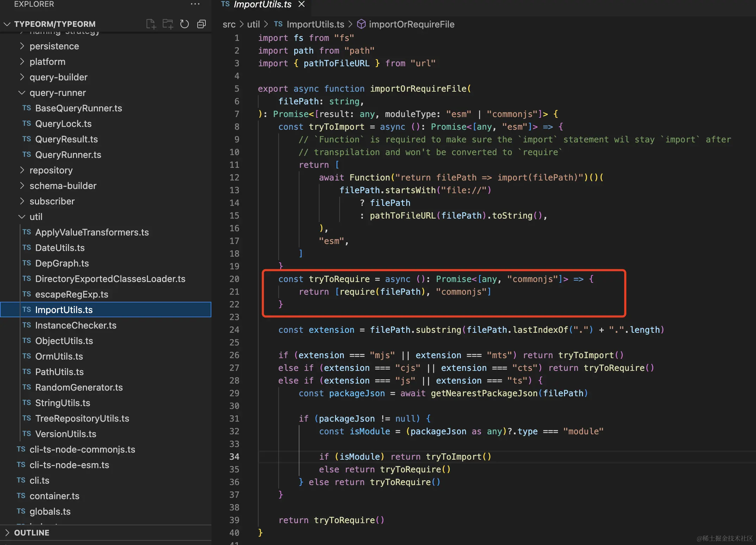
Task: Click the New Folder icon in Explorer
Action: (x=168, y=24)
